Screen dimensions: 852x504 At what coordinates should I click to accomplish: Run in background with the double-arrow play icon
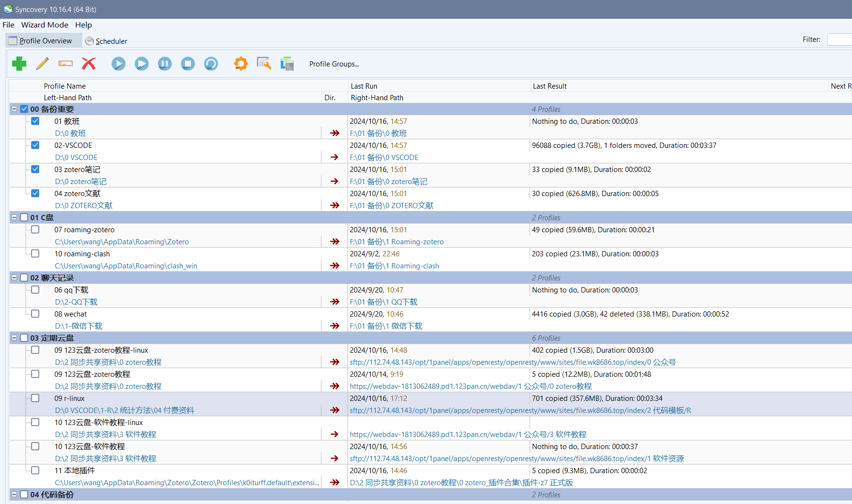pyautogui.click(x=142, y=64)
